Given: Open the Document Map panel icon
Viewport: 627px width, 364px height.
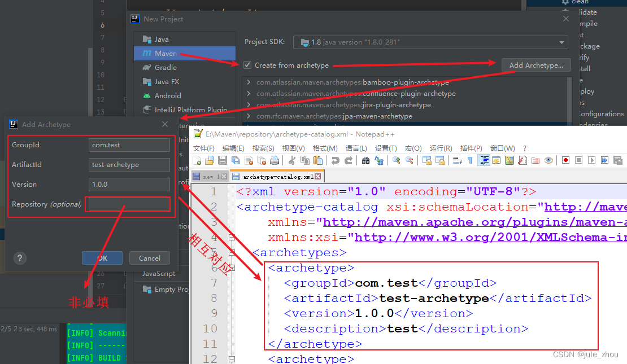Looking at the screenshot, I should [510, 161].
